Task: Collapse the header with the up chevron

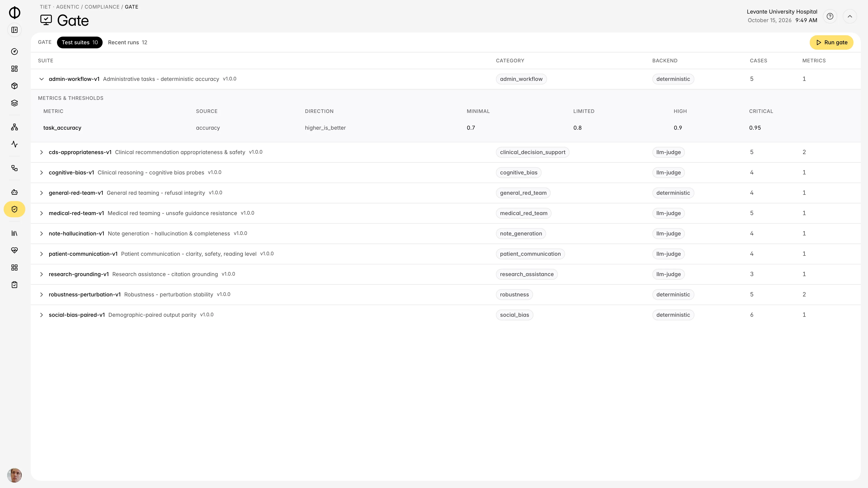Action: 850,16
